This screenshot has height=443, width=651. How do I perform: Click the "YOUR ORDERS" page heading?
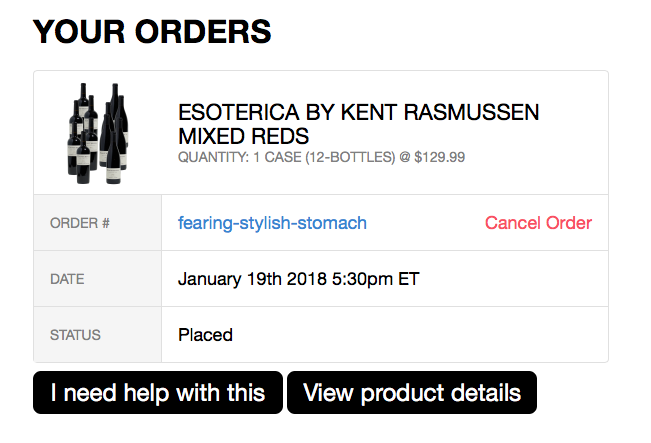pos(152,31)
